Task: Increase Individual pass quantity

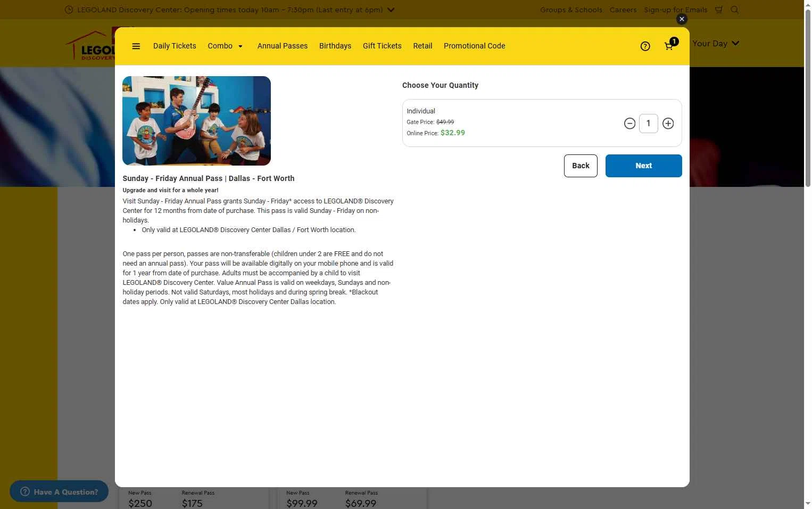Action: pyautogui.click(x=668, y=124)
